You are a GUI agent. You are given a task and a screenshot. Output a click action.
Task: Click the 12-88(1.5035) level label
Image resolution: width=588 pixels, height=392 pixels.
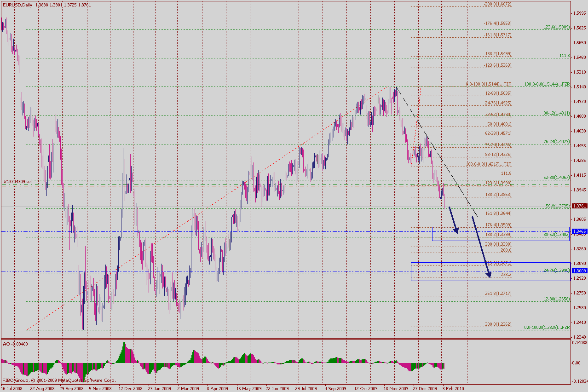(x=499, y=93)
